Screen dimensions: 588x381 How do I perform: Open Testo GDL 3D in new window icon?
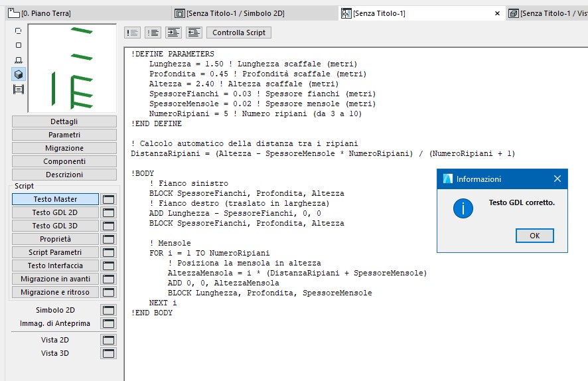point(108,226)
